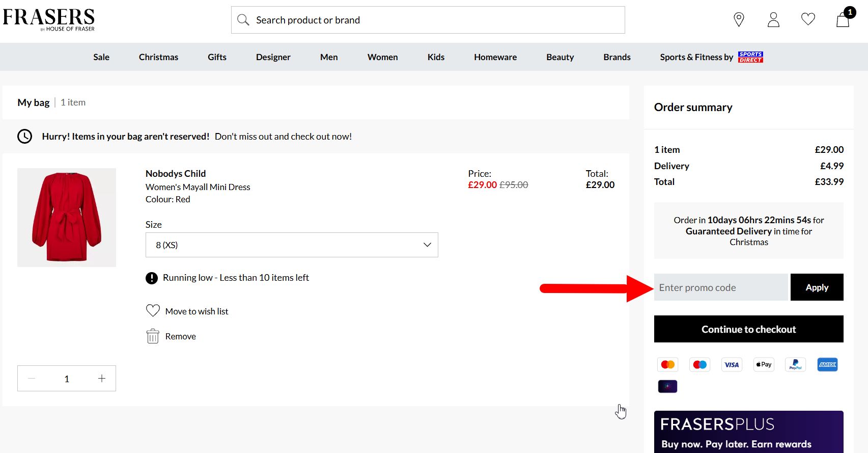Click the Apply promo code button

817,287
